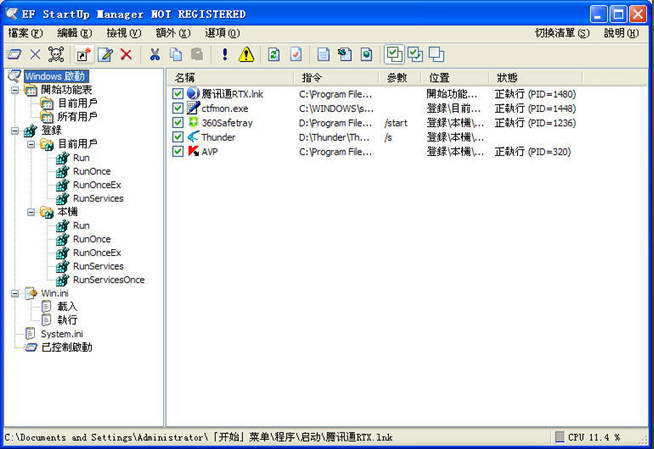Click the green refresh page icon
The image size is (654, 449).
point(274,54)
